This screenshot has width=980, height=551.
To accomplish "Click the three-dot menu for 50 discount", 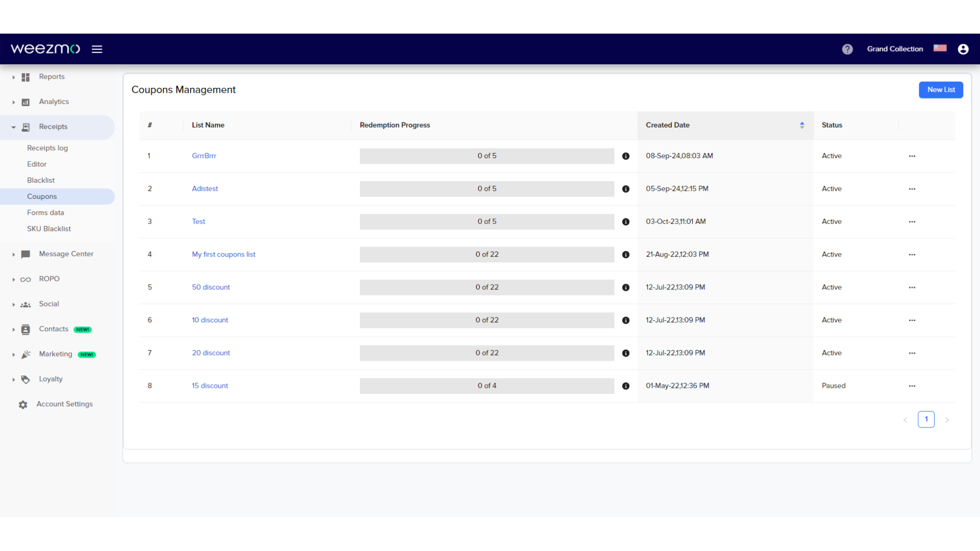I will (x=912, y=287).
